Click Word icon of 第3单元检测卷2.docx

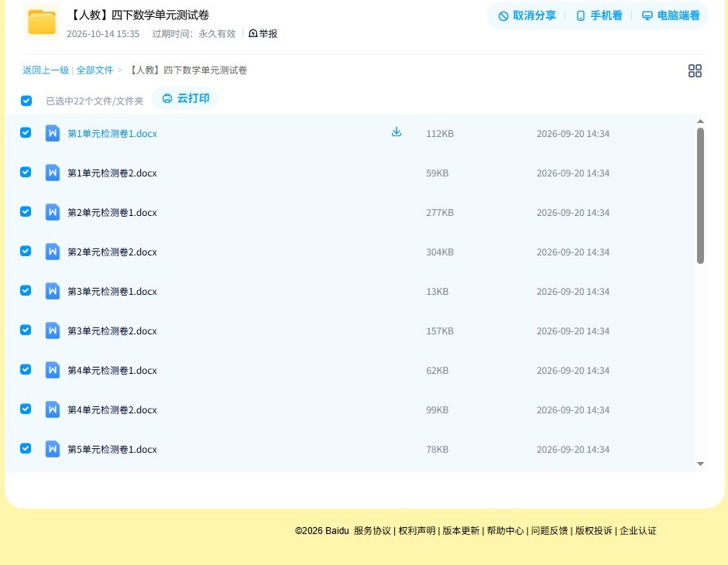click(x=53, y=330)
